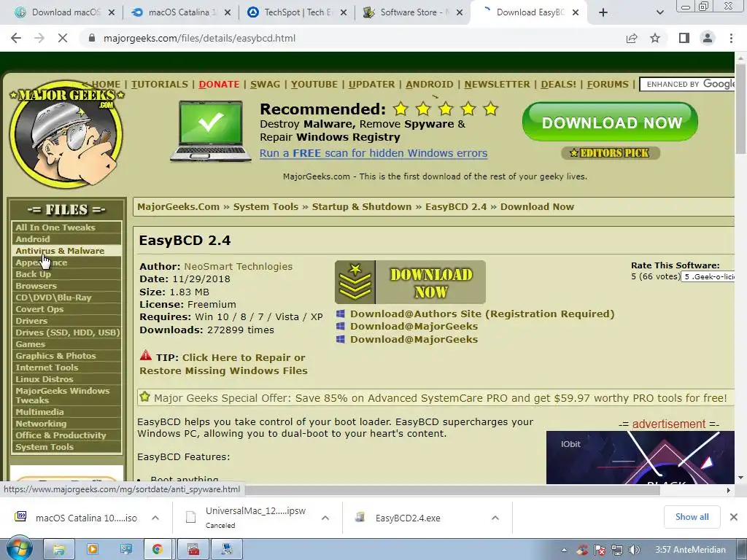Open a new browser tab

[603, 12]
